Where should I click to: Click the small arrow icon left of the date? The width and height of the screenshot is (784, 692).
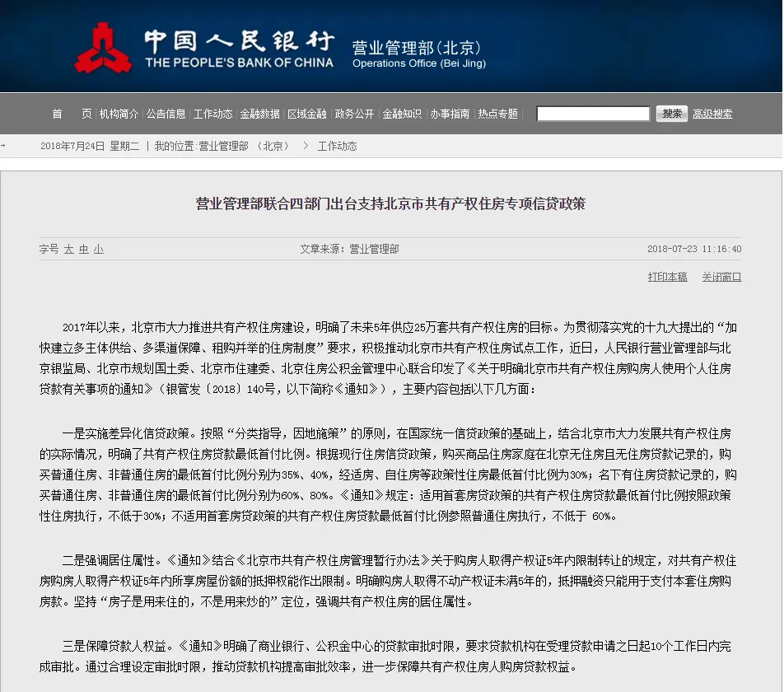pos(3,146)
